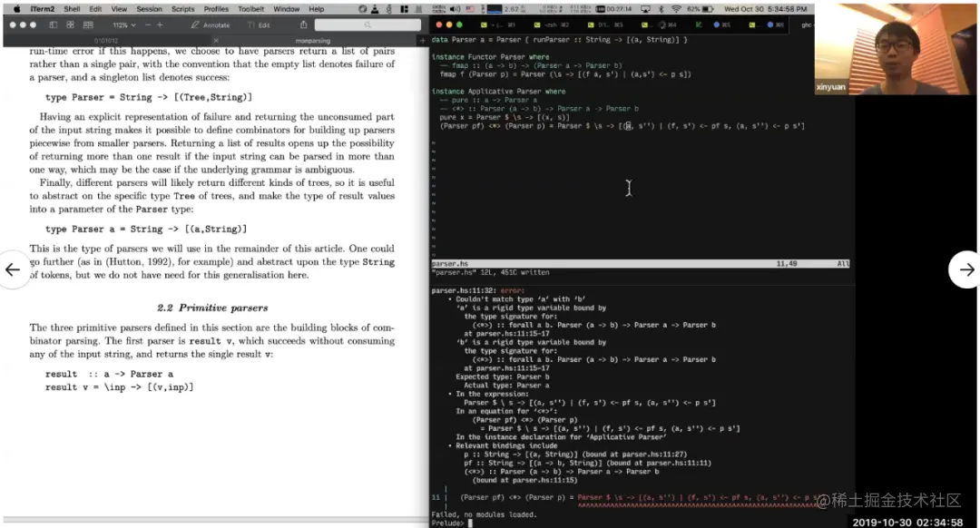Click the US flag input source icon
980x528 pixels.
click(x=469, y=9)
